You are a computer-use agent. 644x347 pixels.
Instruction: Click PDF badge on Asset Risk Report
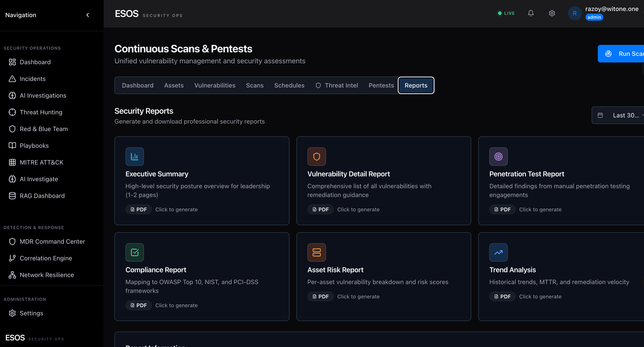(320, 297)
